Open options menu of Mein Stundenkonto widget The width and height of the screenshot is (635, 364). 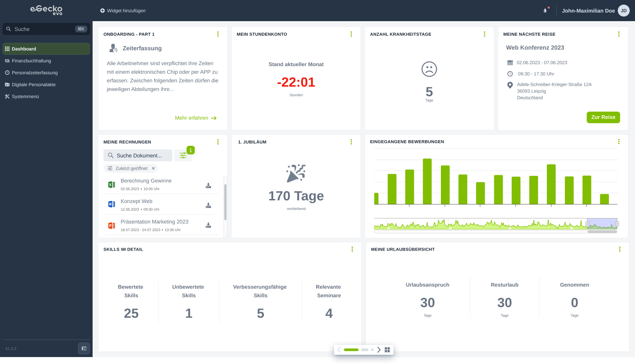click(x=351, y=34)
